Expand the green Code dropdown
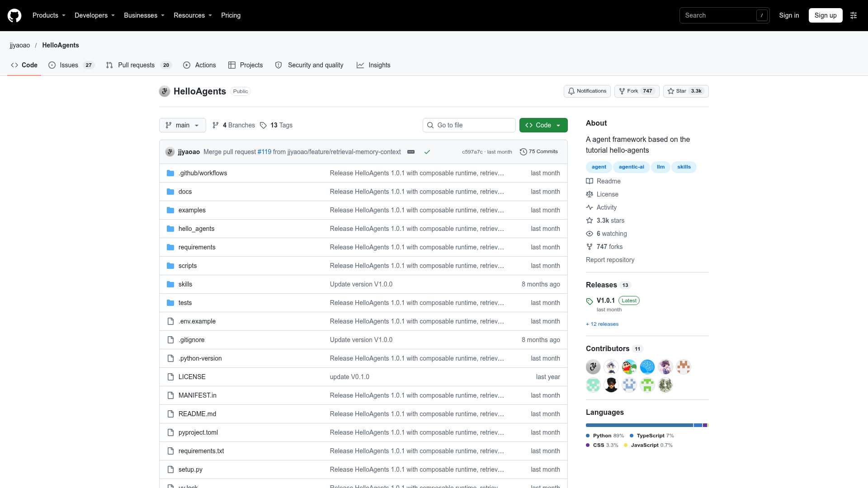The image size is (868, 488). (543, 125)
